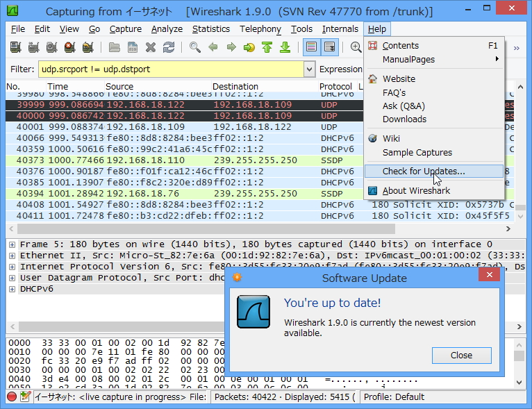This screenshot has height=409, width=532.
Task: Click the Expression button beside the filter
Action: (x=340, y=69)
